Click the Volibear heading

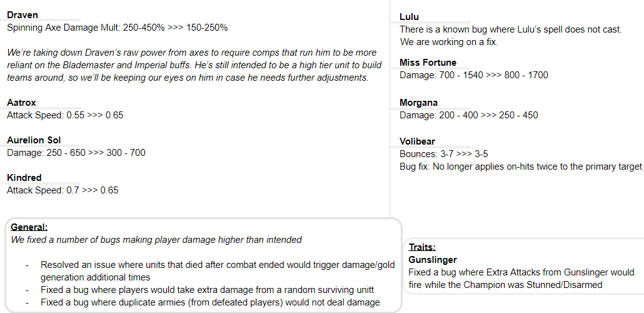click(x=417, y=141)
